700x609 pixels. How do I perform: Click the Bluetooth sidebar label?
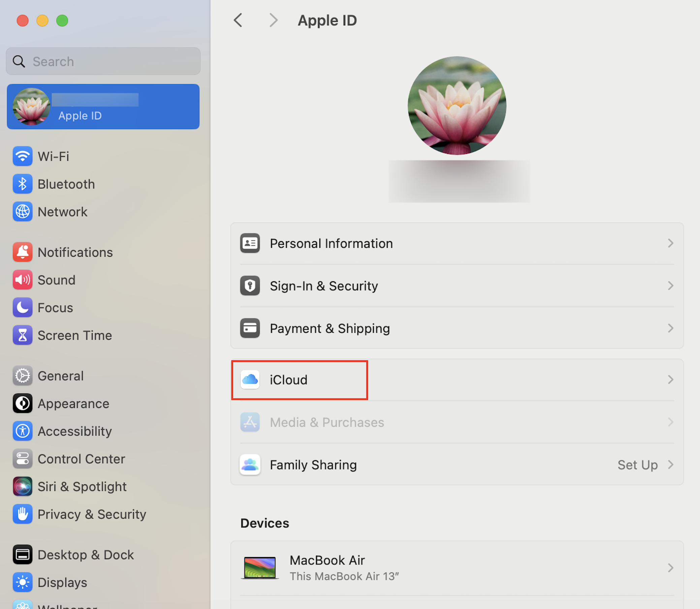coord(66,184)
